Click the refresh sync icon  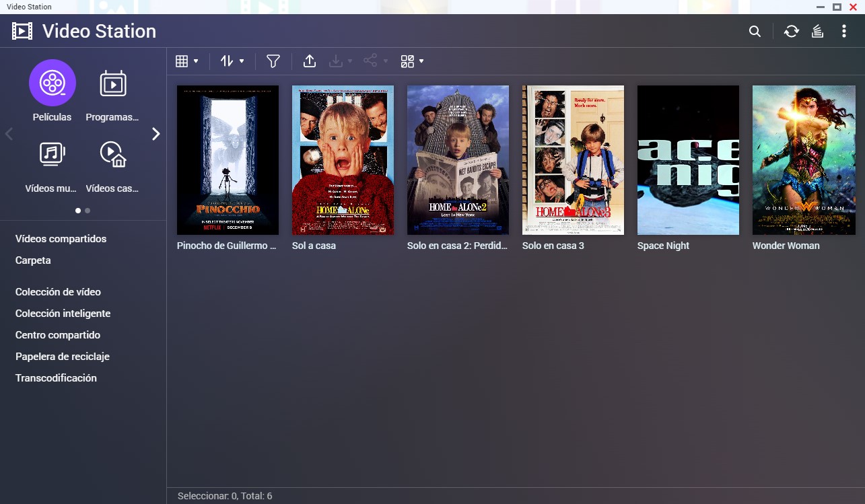tap(791, 32)
